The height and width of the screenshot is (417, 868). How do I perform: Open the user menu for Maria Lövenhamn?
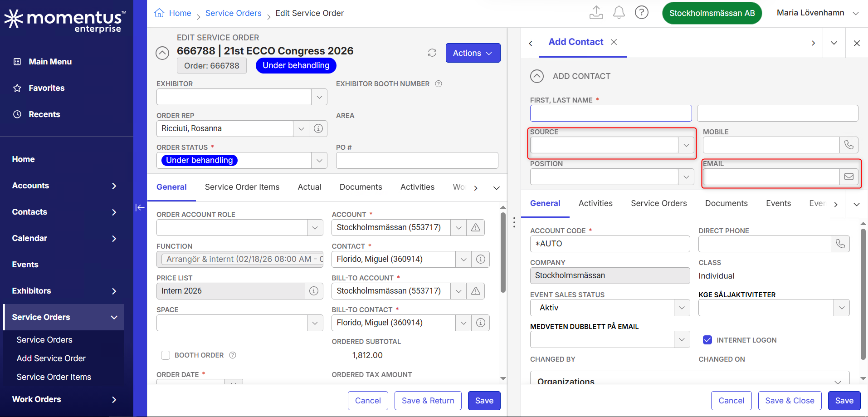pos(818,13)
